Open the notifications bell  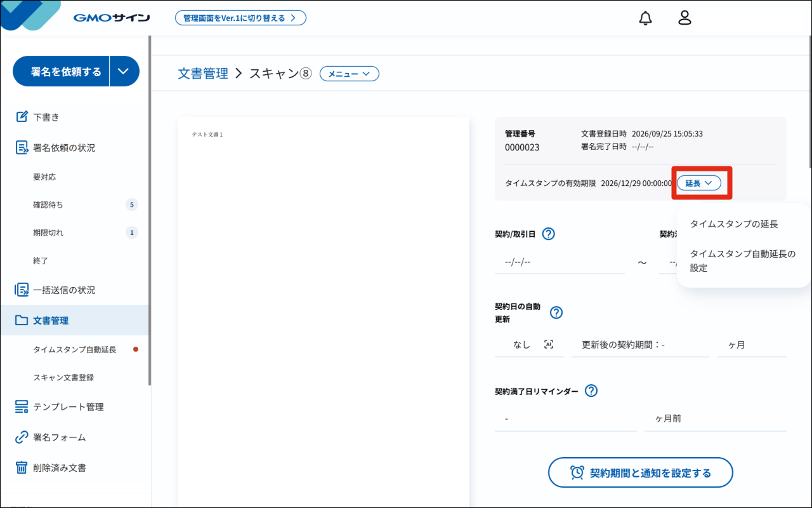[645, 18]
